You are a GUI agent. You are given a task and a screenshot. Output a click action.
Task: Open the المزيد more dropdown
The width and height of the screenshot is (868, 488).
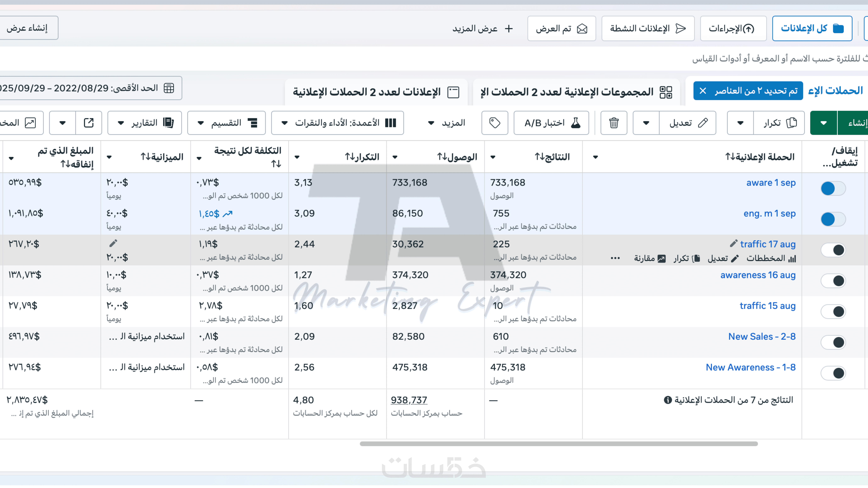[x=446, y=123]
